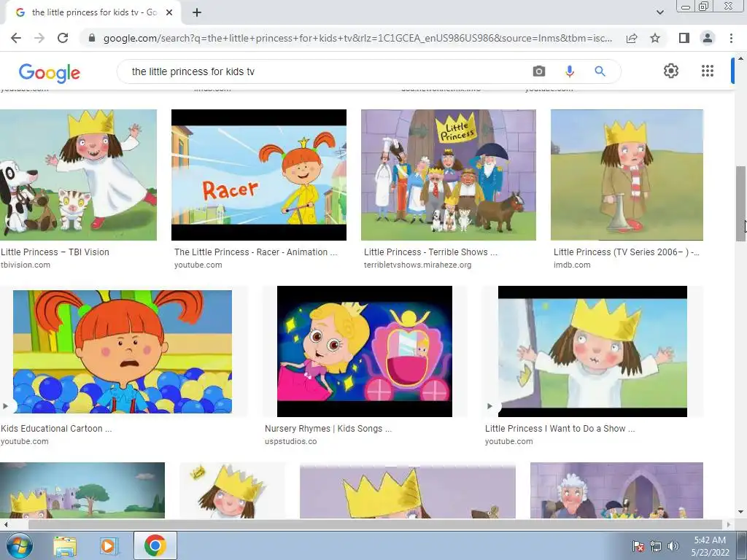Click the Chrome taskbar icon
Image resolution: width=747 pixels, height=560 pixels.
[155, 545]
